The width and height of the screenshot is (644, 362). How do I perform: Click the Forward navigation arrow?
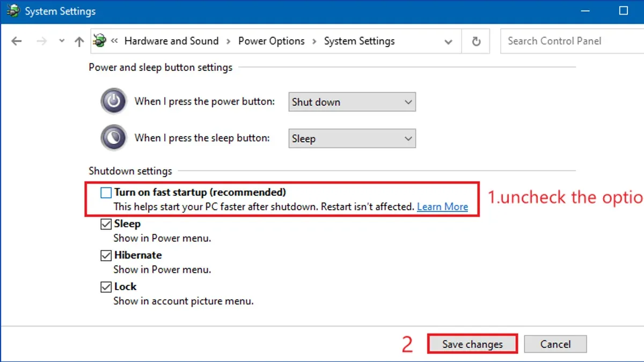point(42,41)
